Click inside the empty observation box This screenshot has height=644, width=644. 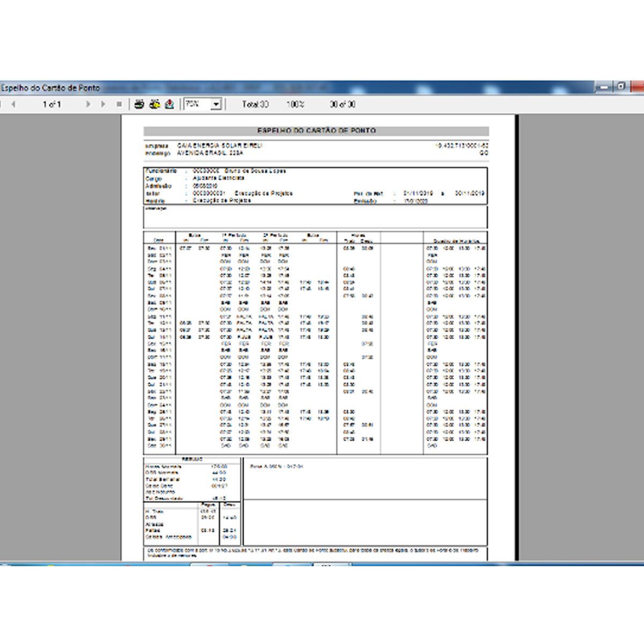(316, 218)
